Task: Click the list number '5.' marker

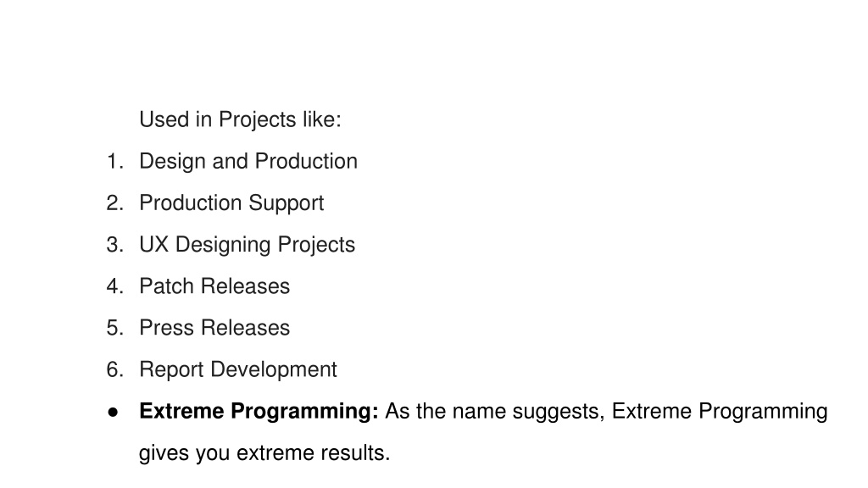Action: tap(114, 328)
